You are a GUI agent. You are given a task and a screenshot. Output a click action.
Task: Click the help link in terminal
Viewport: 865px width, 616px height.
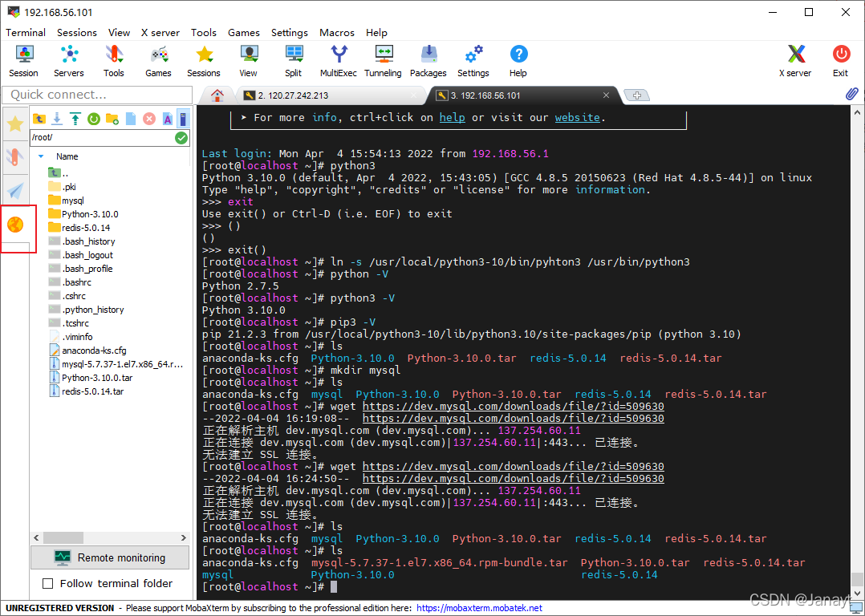pyautogui.click(x=452, y=117)
